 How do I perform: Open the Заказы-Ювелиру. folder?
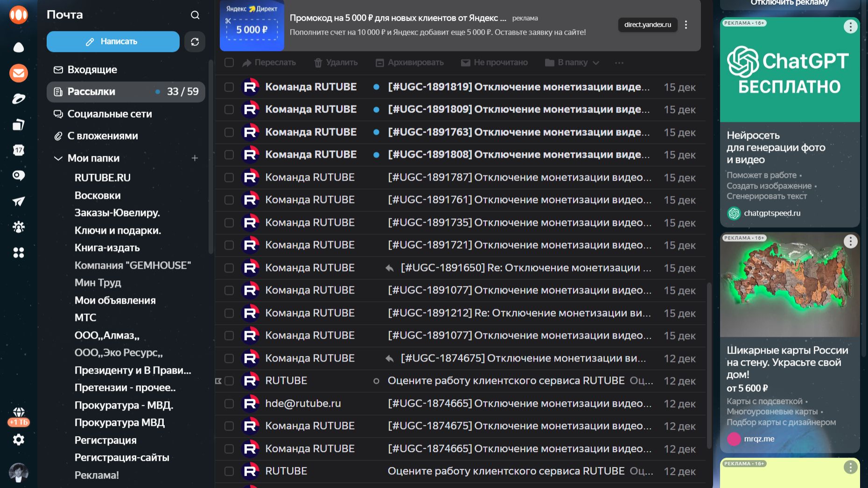tap(117, 213)
